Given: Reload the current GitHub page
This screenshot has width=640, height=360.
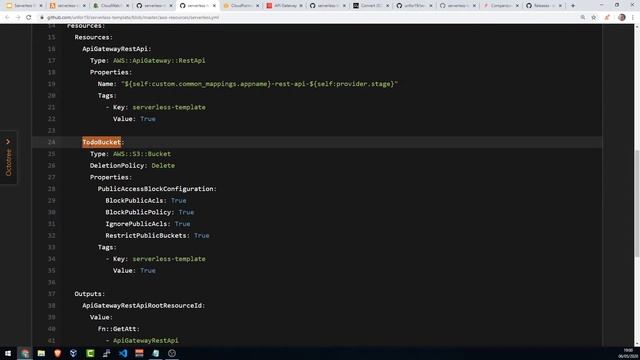Looking at the screenshot, I should pos(29,18).
